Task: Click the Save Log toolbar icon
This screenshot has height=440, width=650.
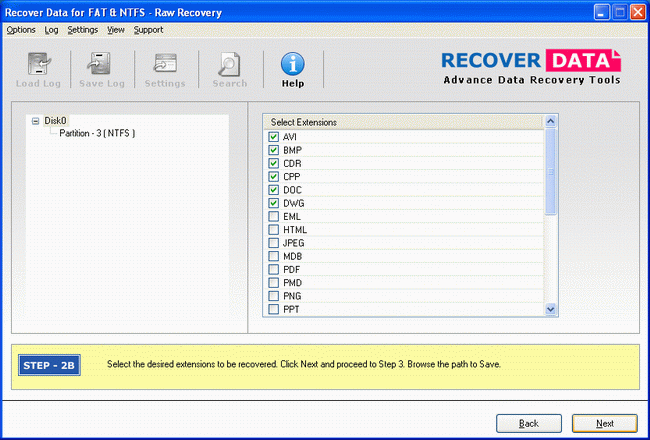Action: 102,66
